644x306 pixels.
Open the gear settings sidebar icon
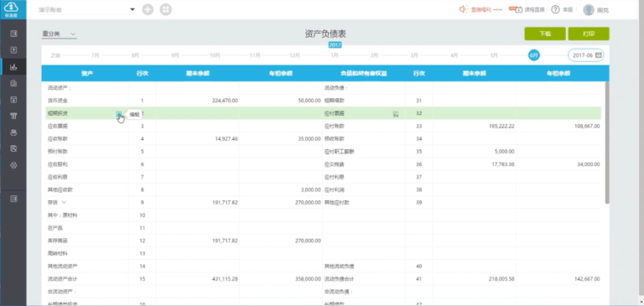pyautogui.click(x=13, y=165)
